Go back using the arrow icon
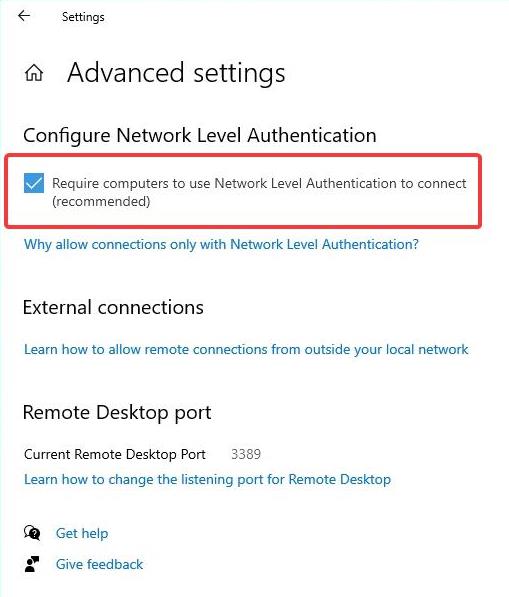The height and width of the screenshot is (597, 509). point(24,16)
